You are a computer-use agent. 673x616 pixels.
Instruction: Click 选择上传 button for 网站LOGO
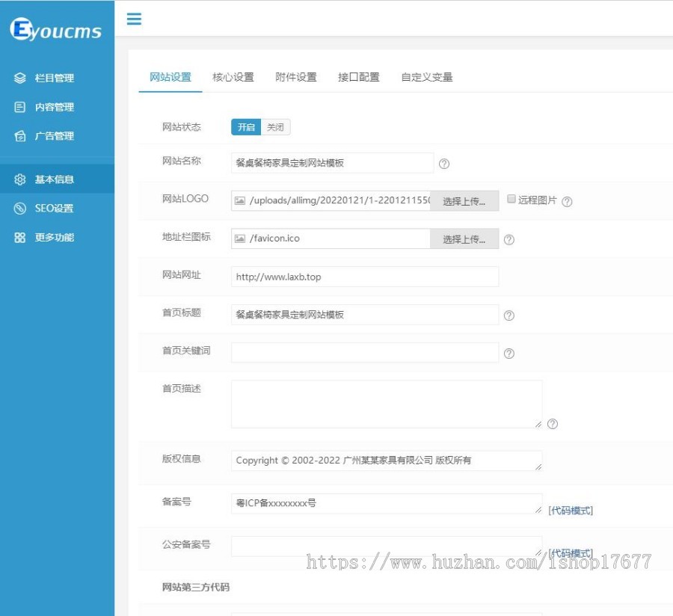464,201
